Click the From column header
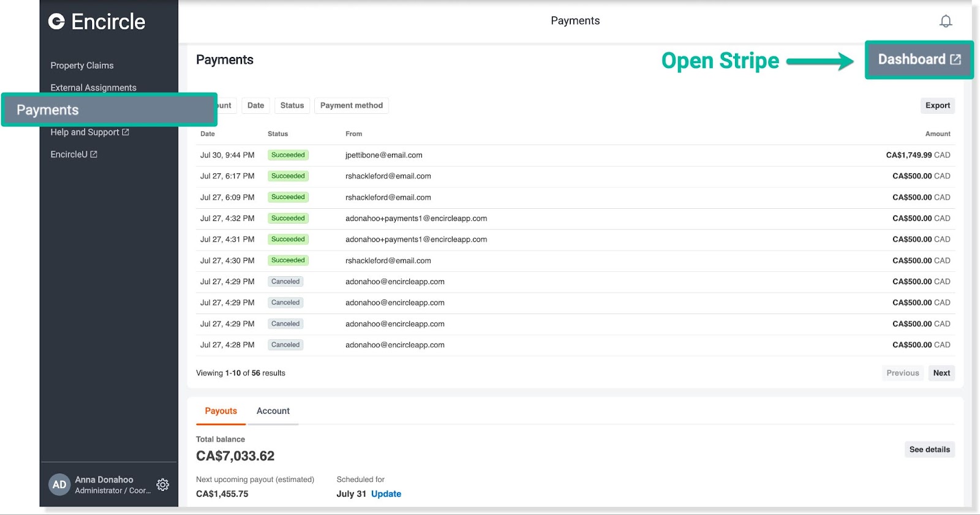Viewport: 980px width, 515px height. tap(353, 133)
